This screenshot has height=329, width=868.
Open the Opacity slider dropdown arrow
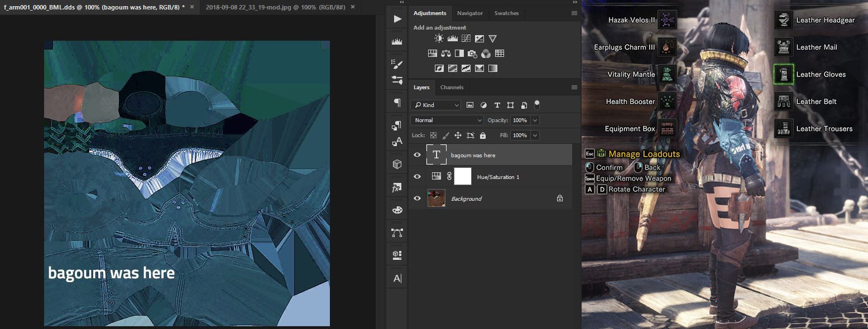click(x=535, y=120)
